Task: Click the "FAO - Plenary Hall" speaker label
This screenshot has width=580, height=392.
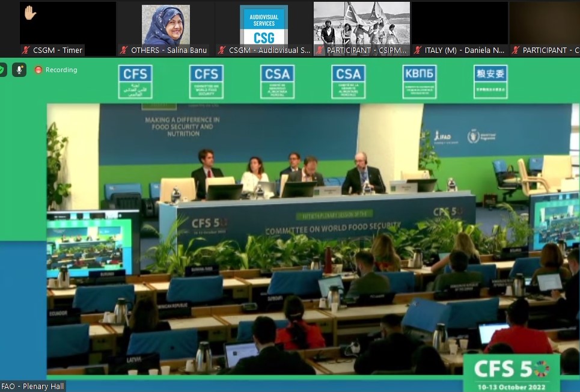Action: 32,387
